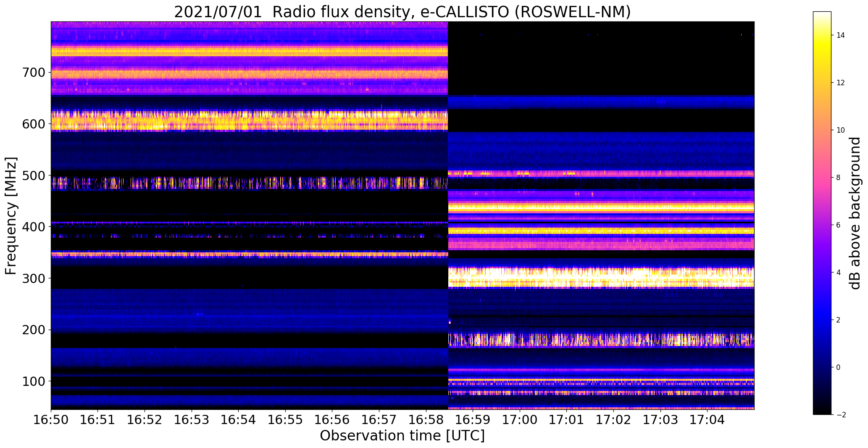868x448 pixels.
Task: Click the 17:01 time tick label
Action: [x=567, y=420]
